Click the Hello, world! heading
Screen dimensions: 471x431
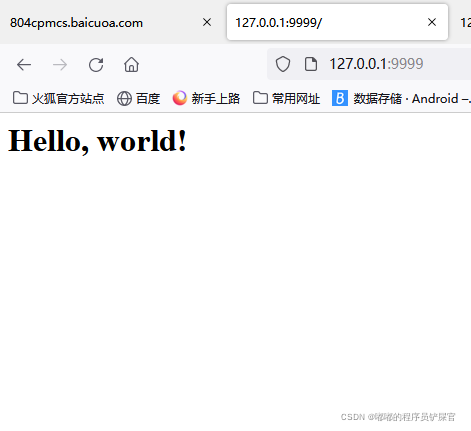point(97,141)
